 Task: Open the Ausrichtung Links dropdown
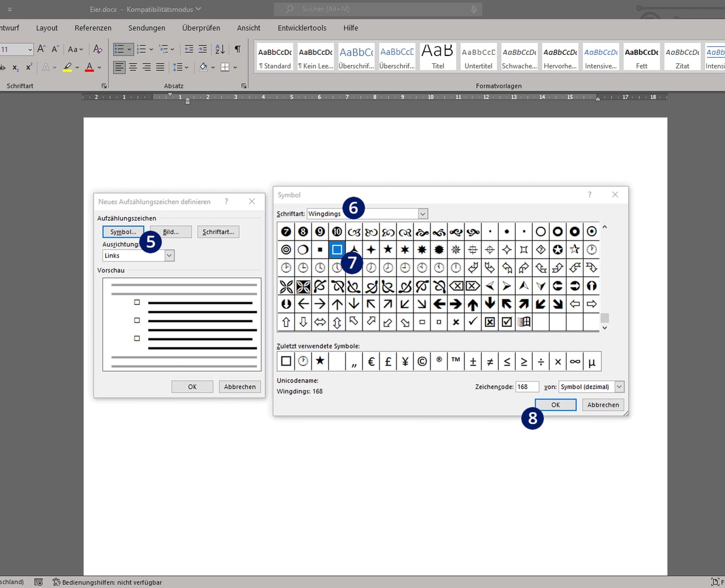(169, 256)
